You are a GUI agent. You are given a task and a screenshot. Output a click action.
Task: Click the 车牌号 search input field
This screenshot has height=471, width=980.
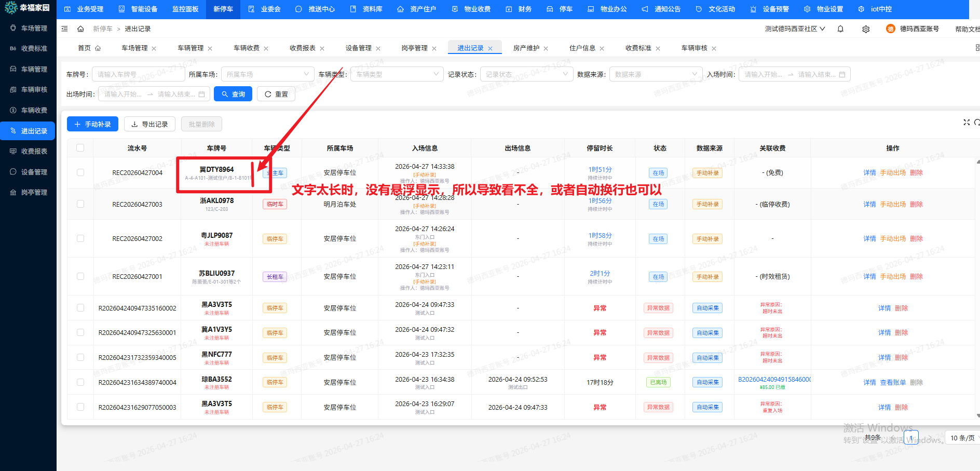pos(138,74)
